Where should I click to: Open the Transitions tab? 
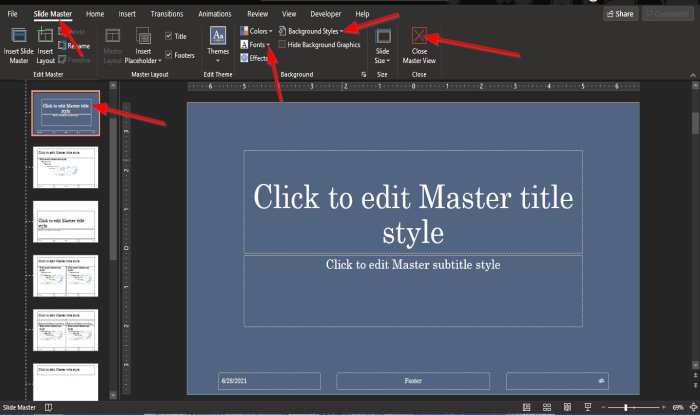click(x=166, y=14)
